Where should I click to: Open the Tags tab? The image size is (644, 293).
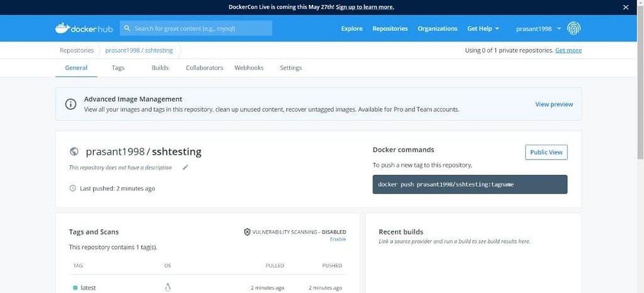click(x=118, y=68)
